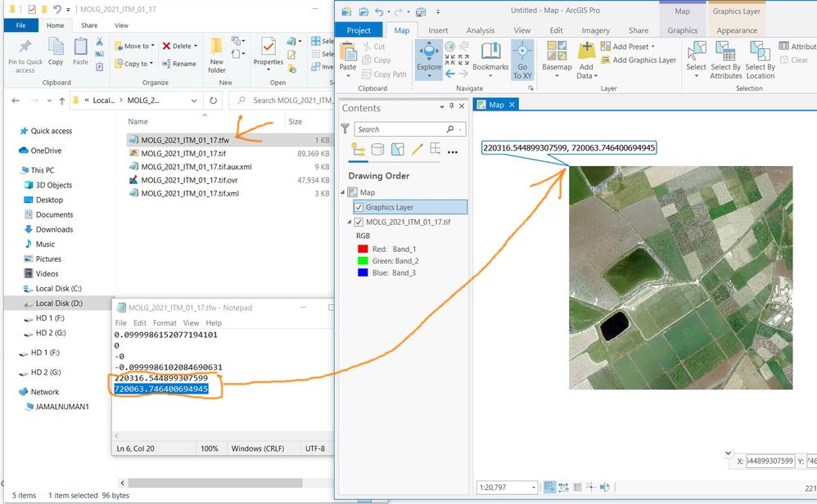This screenshot has width=817, height=504.
Task: Toggle the MOLG_2021_ITM_01_17.tif layer checkbox
Action: tap(359, 222)
